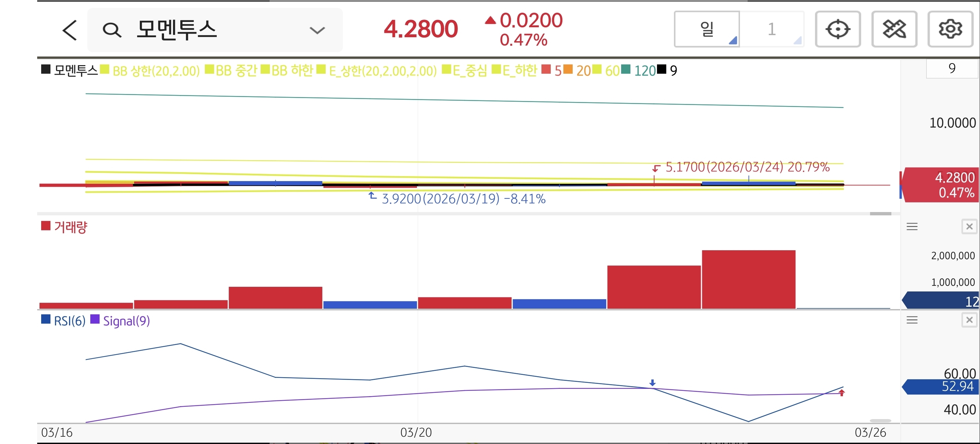
Task: Open the interval 1 dropdown
Action: (x=772, y=29)
